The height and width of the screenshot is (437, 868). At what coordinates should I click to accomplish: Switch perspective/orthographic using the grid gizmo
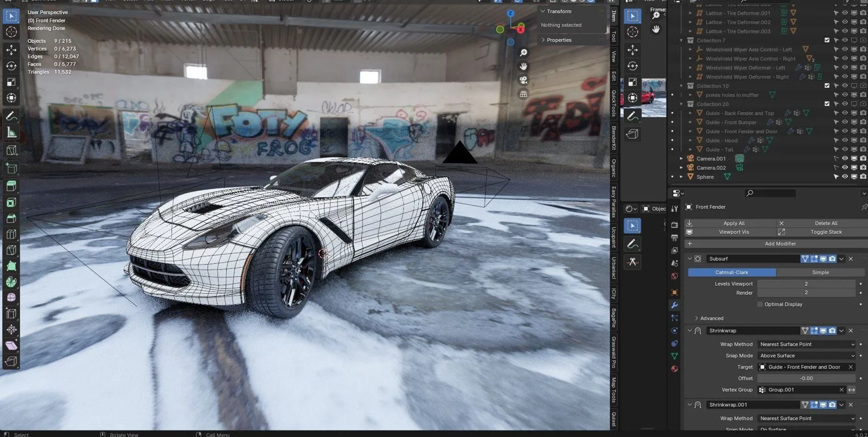[524, 94]
